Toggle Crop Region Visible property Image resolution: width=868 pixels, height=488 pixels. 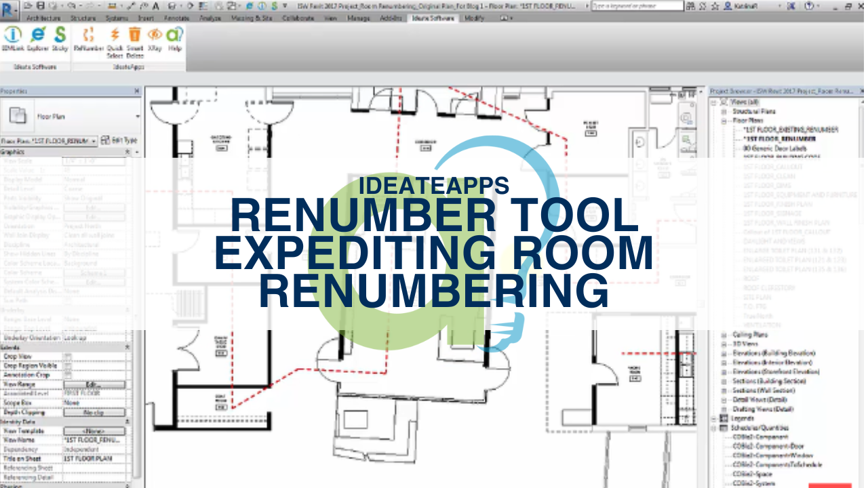point(68,366)
